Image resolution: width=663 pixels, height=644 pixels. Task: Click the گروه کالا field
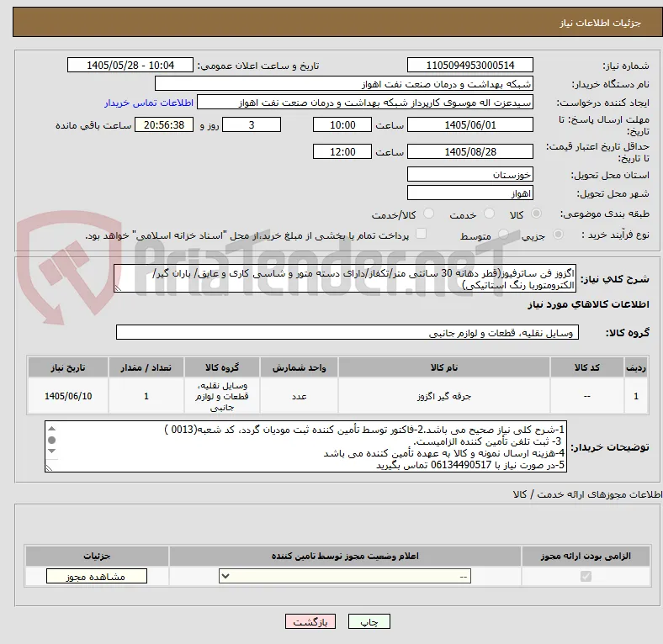(x=347, y=333)
